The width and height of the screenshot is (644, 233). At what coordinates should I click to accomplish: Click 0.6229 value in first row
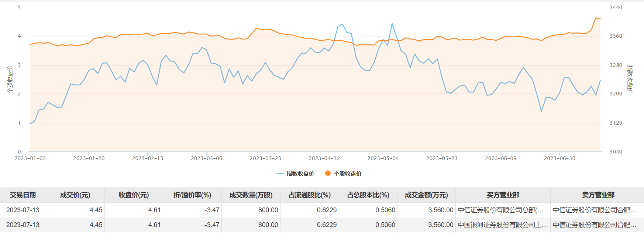click(x=327, y=210)
